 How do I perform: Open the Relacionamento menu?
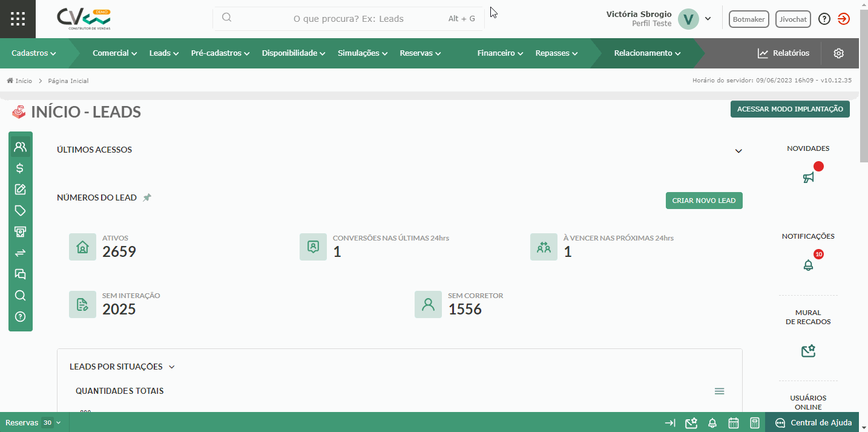[x=647, y=53]
